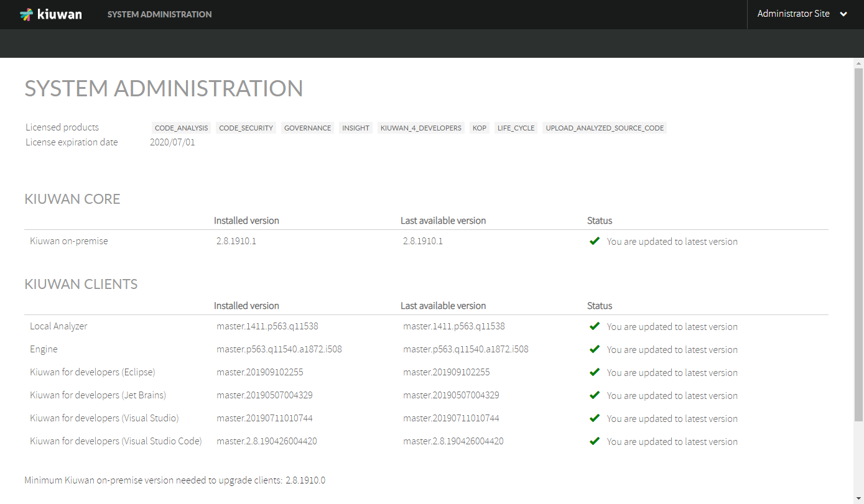Open the SYSTEM ADMINISTRATION menu item

pos(159,14)
